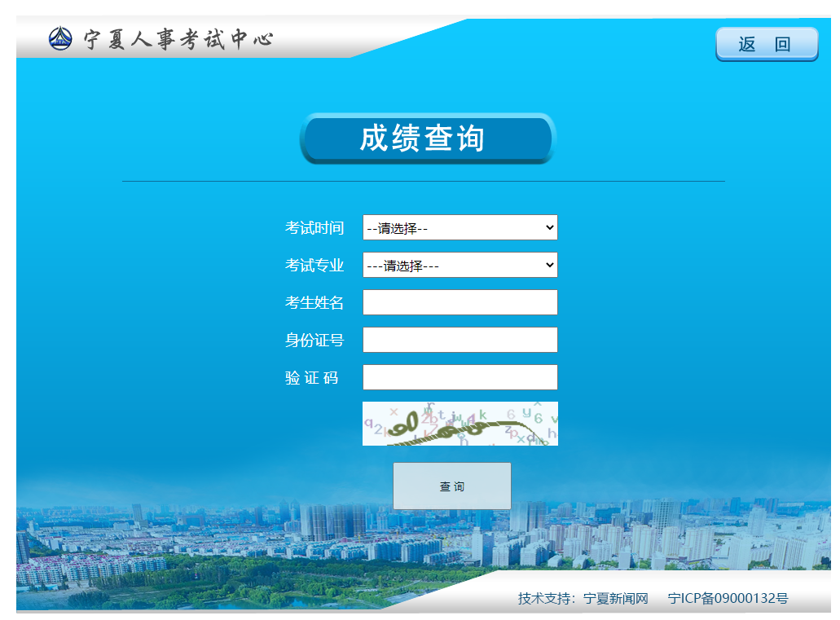This screenshot has height=620, width=840.
Task: Submit the form with 查询 button
Action: click(x=451, y=486)
